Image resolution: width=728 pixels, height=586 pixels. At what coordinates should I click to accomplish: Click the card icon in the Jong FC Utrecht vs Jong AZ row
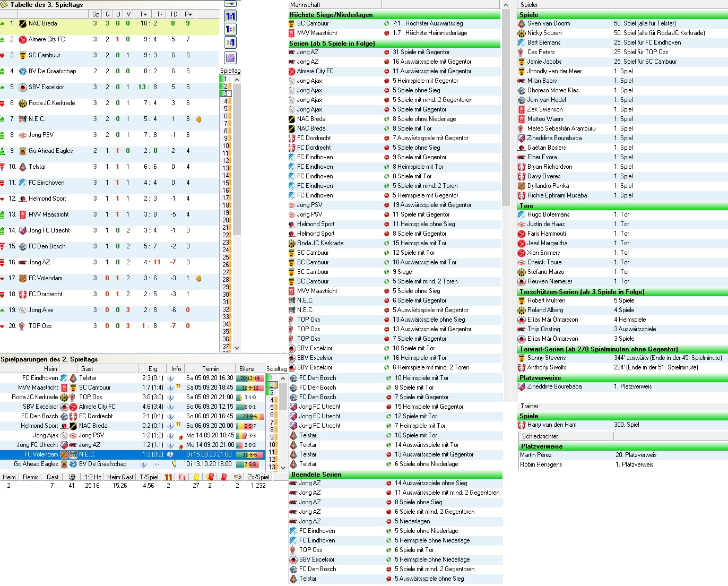pyautogui.click(x=180, y=447)
